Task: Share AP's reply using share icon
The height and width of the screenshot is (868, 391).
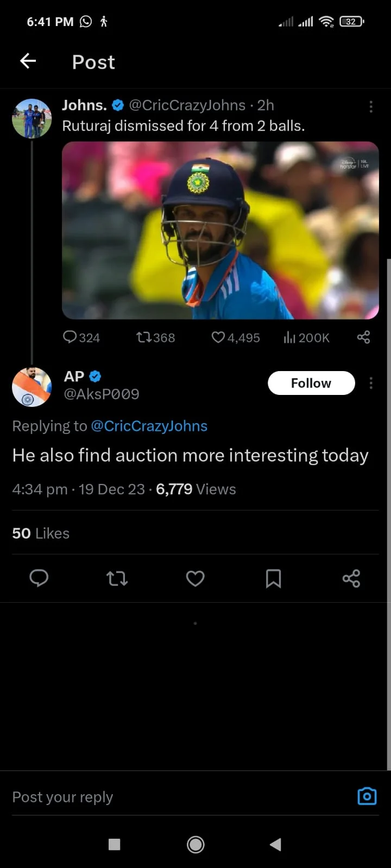Action: pos(351,578)
